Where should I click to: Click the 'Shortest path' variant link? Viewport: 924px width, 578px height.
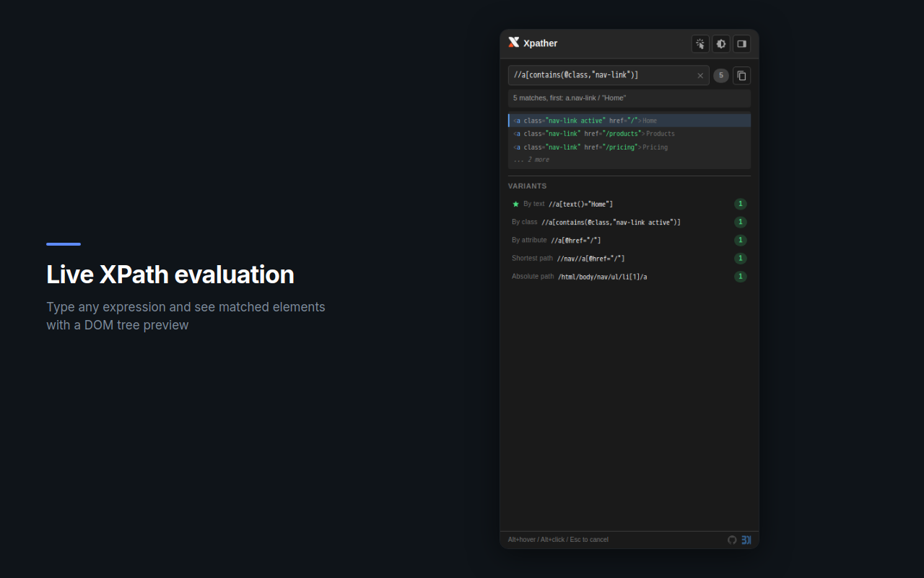coord(592,258)
